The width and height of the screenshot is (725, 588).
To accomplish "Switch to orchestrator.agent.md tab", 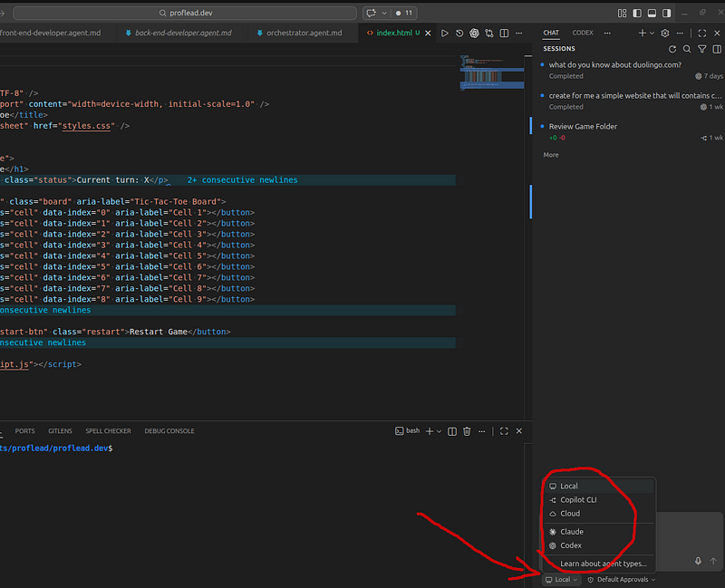I will pos(303,34).
